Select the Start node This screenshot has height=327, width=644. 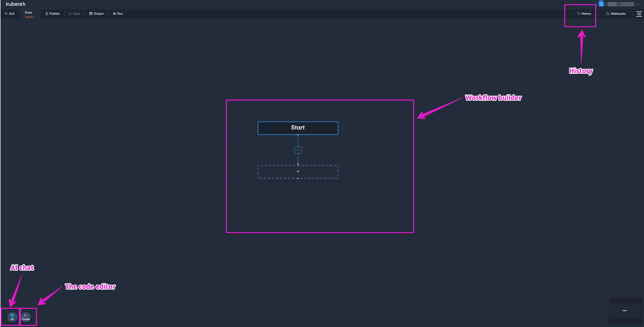[298, 128]
